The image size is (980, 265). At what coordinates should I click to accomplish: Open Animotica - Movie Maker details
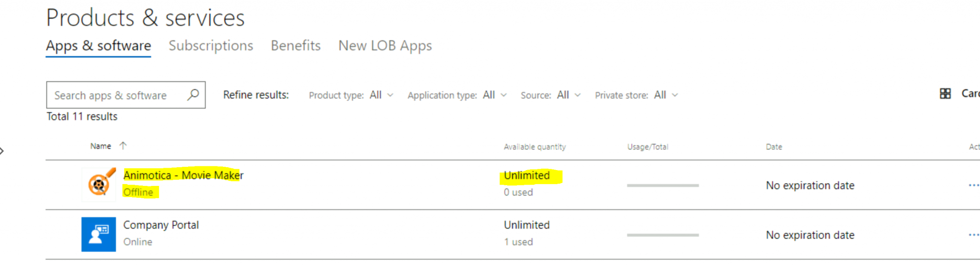click(183, 175)
